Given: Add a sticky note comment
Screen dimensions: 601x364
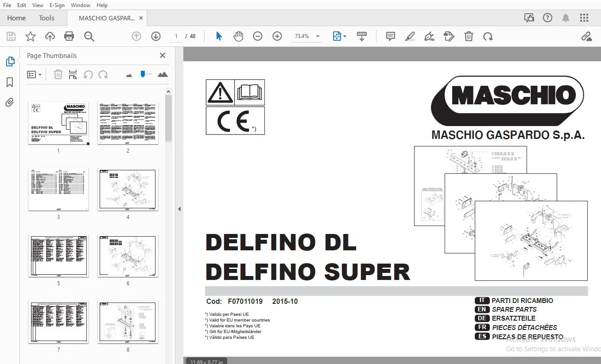Looking at the screenshot, I should pyautogui.click(x=391, y=36).
